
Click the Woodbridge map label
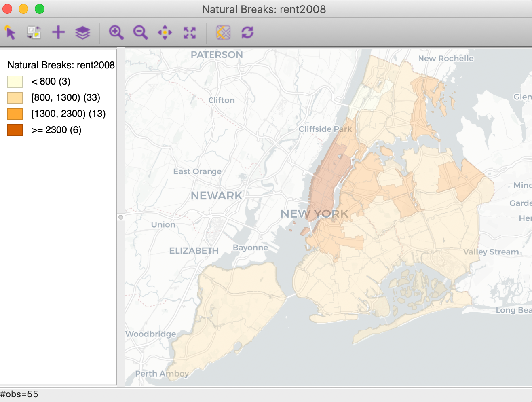pyautogui.click(x=151, y=334)
